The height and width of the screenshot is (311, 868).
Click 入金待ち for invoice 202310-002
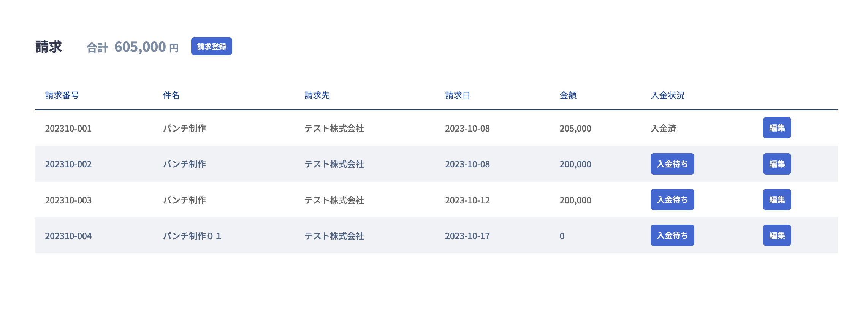tap(672, 164)
